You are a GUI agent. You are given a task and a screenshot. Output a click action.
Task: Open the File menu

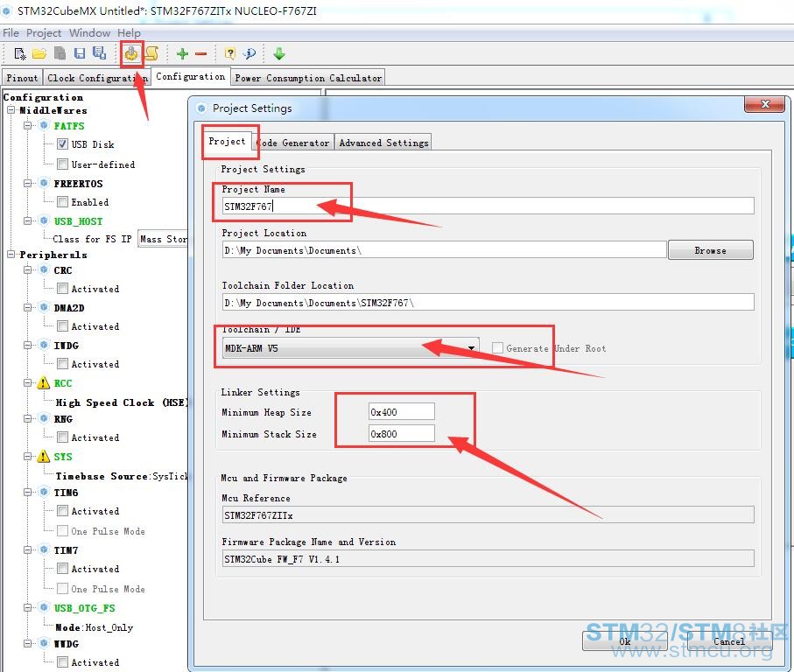tap(11, 33)
